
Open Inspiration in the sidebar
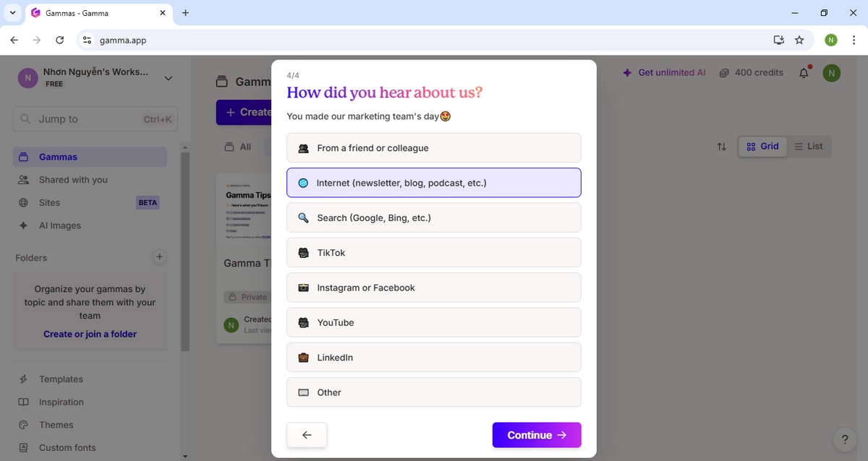pos(90,402)
